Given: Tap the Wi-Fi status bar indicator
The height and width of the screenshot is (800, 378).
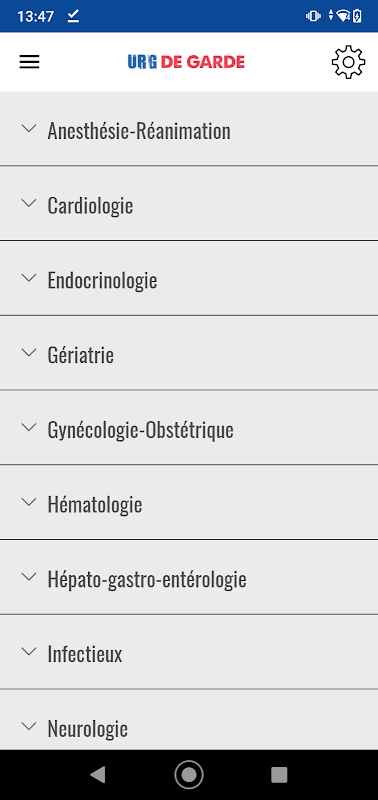Looking at the screenshot, I should point(343,16).
